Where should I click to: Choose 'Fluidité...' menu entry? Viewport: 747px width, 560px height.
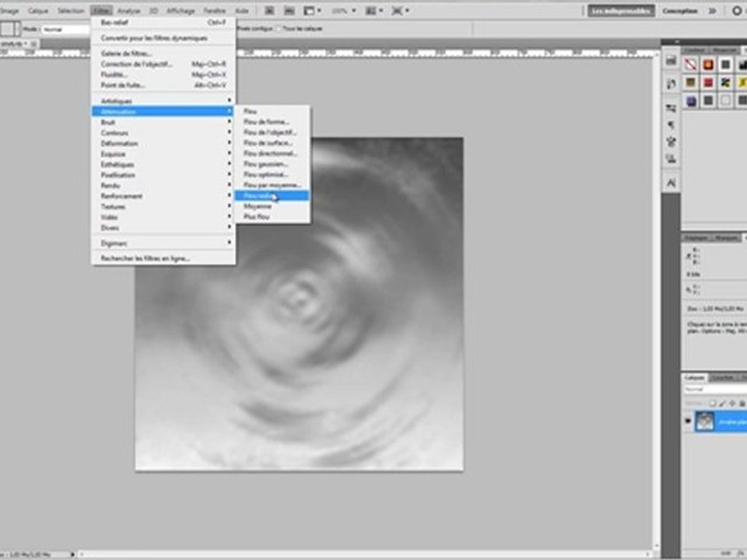click(163, 75)
